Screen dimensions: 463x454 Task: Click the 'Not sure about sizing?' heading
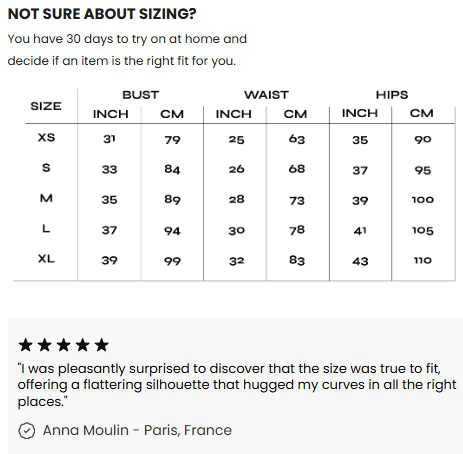pyautogui.click(x=102, y=14)
